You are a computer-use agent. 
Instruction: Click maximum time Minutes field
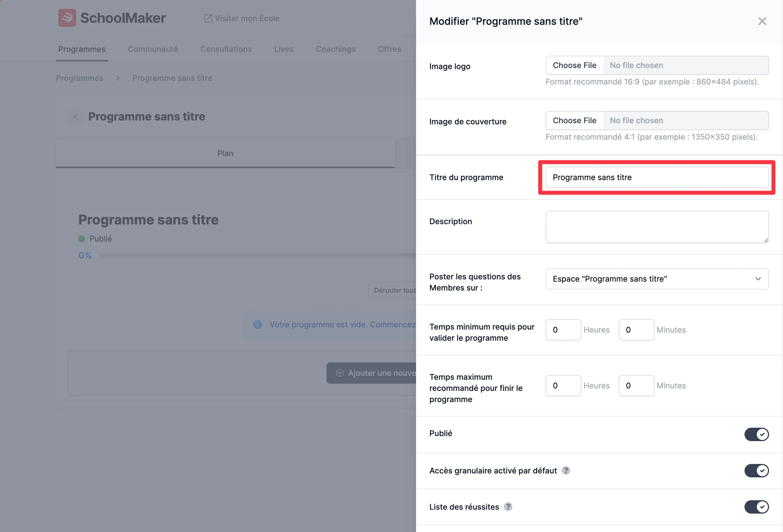pyautogui.click(x=636, y=385)
